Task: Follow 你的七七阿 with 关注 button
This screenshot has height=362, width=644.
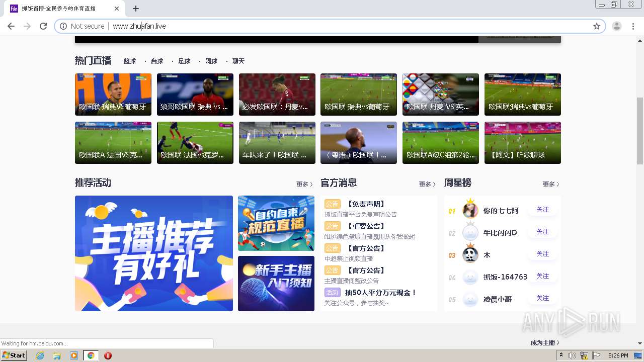Action: [542, 210]
